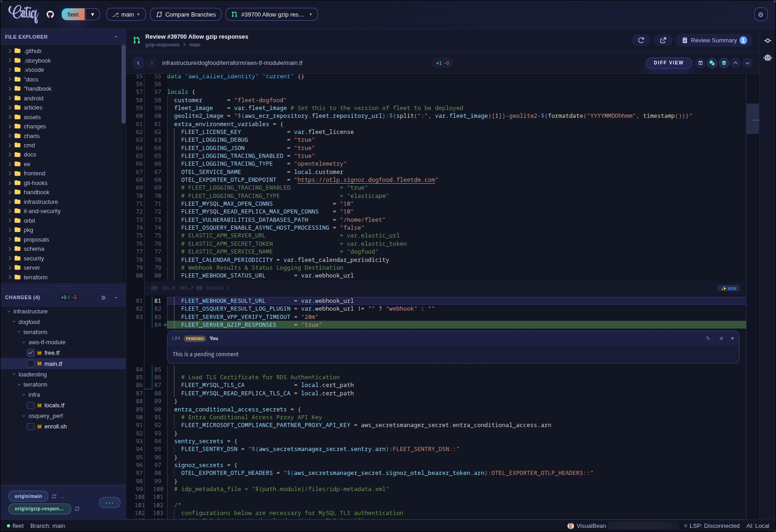This screenshot has height=532, width=776.
Task: Collapse the aws-tf-module tree node
Action: [x=23, y=342]
